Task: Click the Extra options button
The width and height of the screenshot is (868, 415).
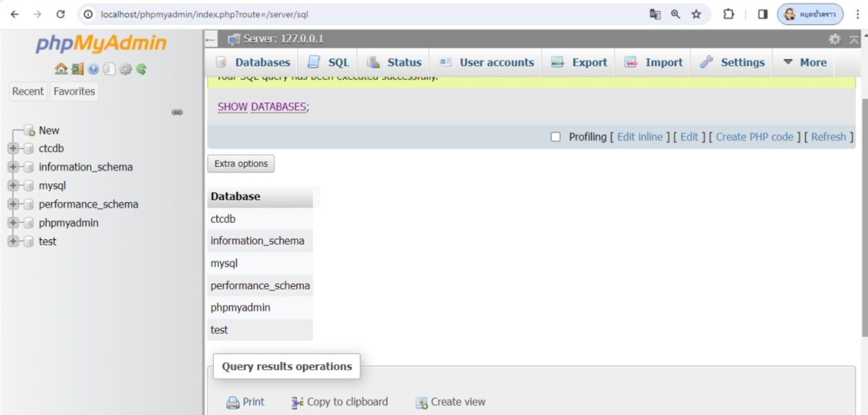Action: [241, 163]
